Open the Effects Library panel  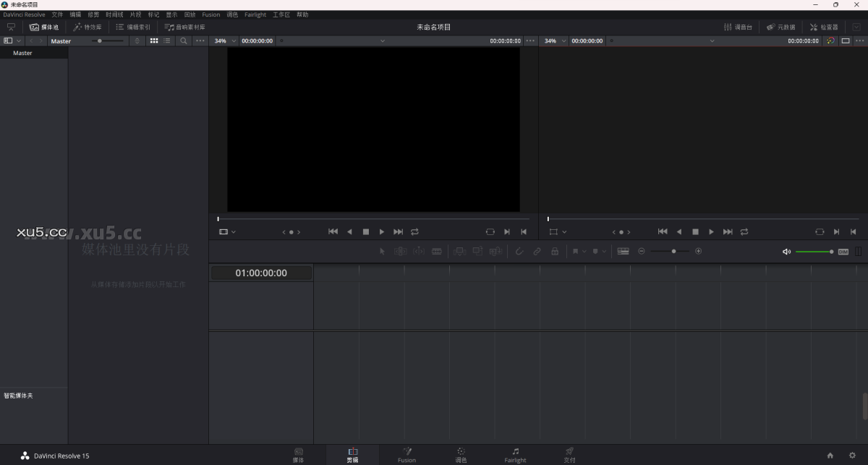(88, 27)
